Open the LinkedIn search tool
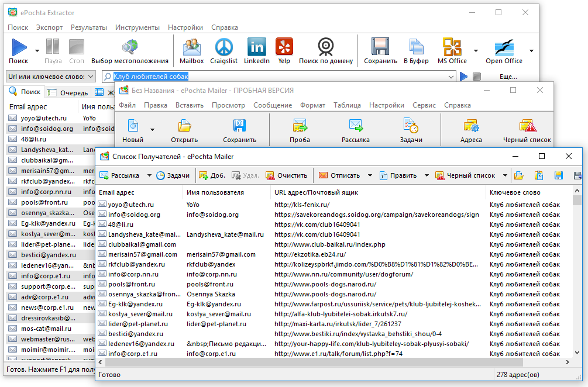The image size is (588, 387). tap(256, 51)
